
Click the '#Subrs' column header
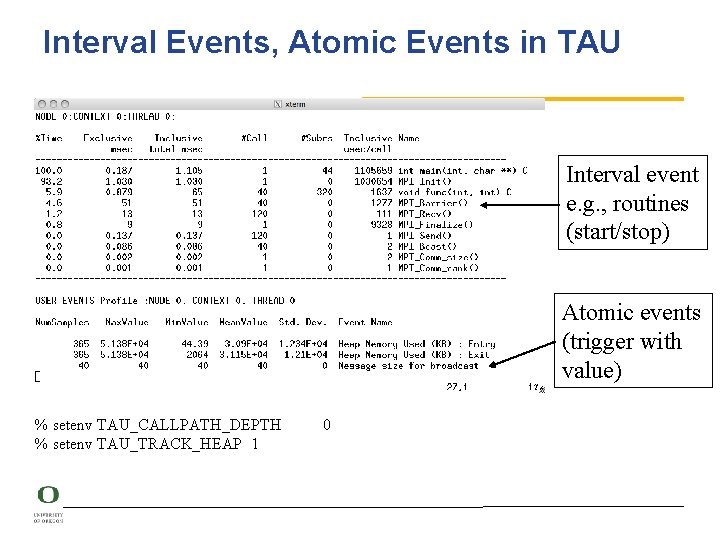click(x=317, y=138)
